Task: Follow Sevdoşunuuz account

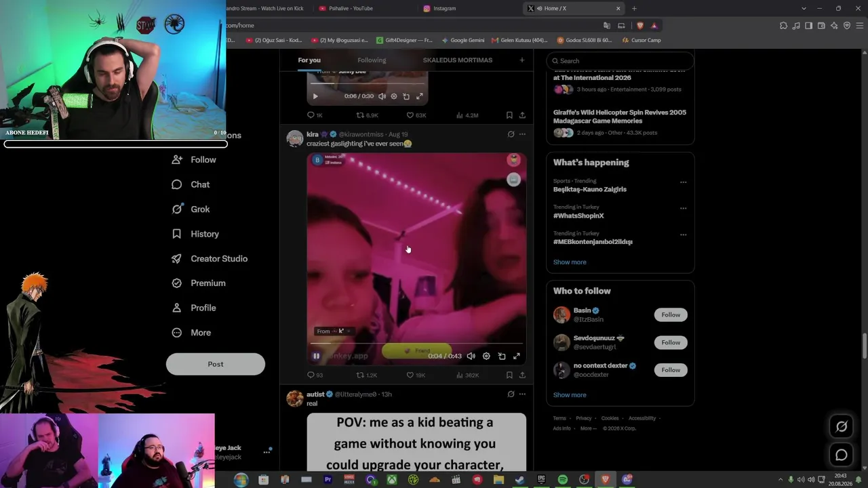Action: pyautogui.click(x=671, y=342)
